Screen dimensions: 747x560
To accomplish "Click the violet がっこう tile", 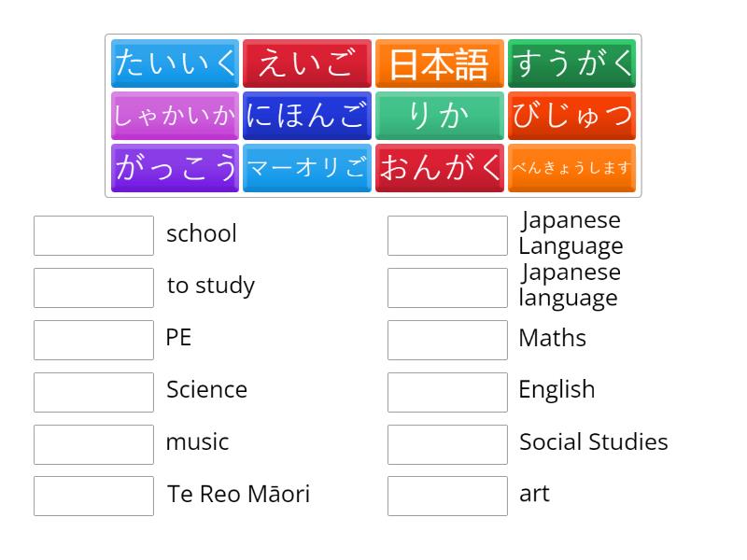I will pyautogui.click(x=176, y=168).
